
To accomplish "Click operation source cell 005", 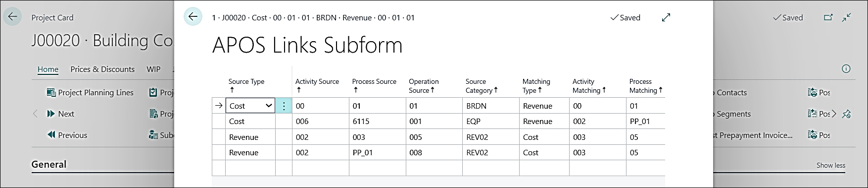I will (434, 137).
